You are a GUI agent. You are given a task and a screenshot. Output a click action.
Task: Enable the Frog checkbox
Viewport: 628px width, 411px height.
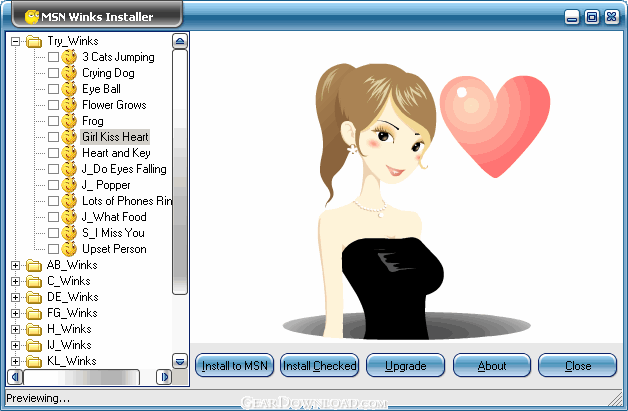[x=53, y=121]
